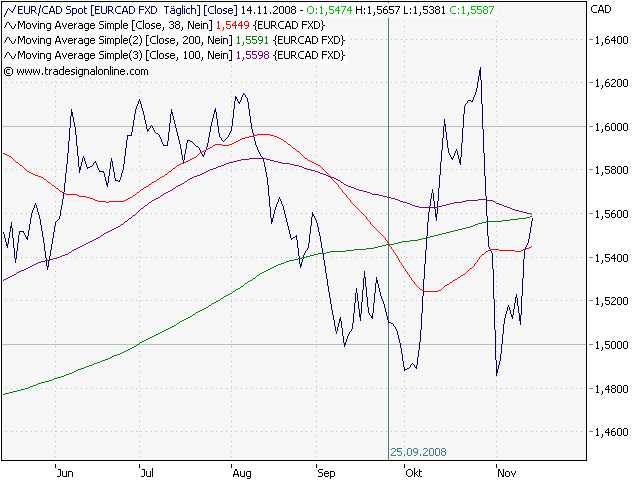
Task: Click the 1,6000 price axis label
Action: click(611, 127)
